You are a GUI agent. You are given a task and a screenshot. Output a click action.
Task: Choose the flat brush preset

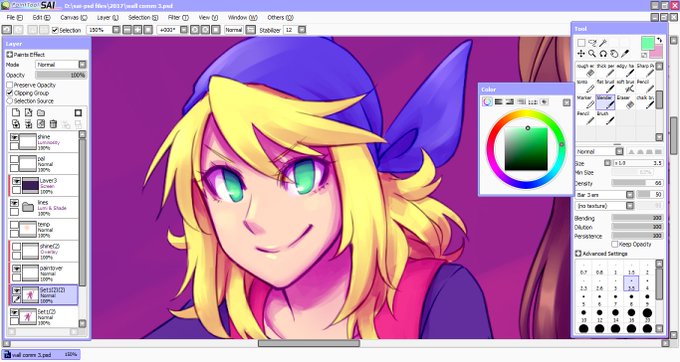606,86
